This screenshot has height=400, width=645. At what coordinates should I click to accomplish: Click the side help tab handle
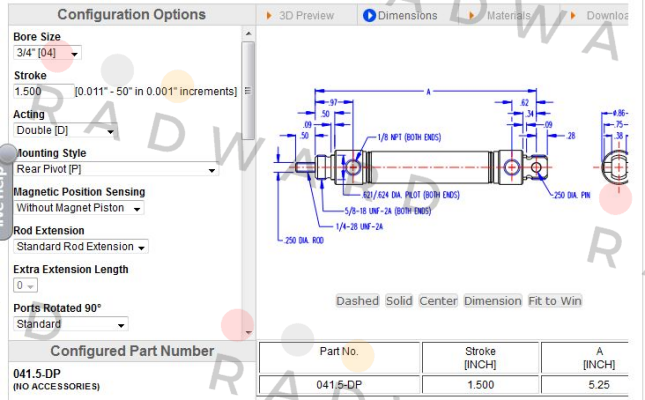click(x=5, y=191)
